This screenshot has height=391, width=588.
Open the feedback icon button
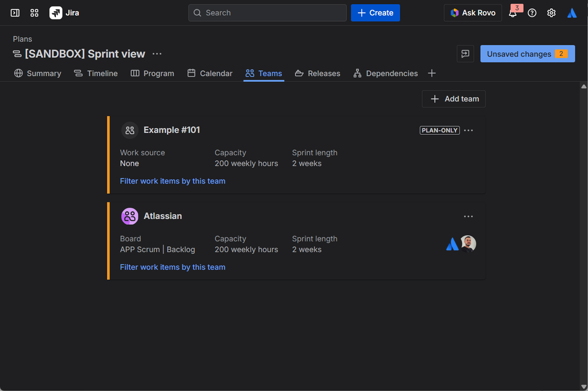coord(466,54)
